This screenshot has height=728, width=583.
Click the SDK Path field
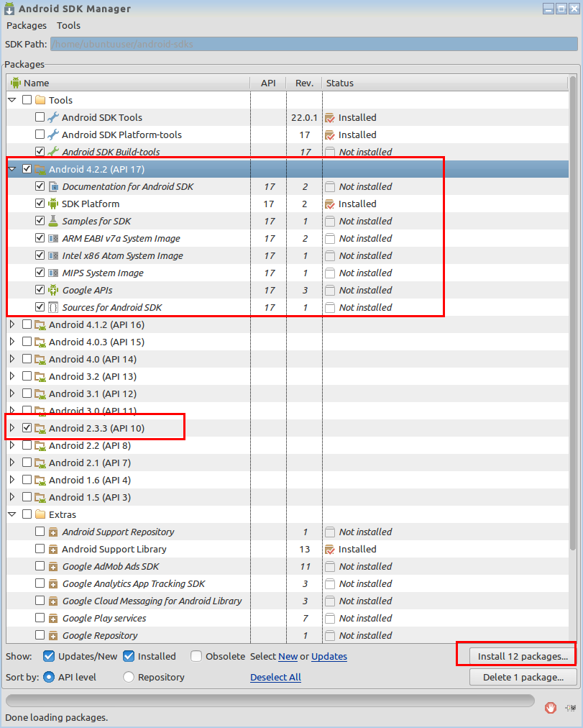pos(314,44)
